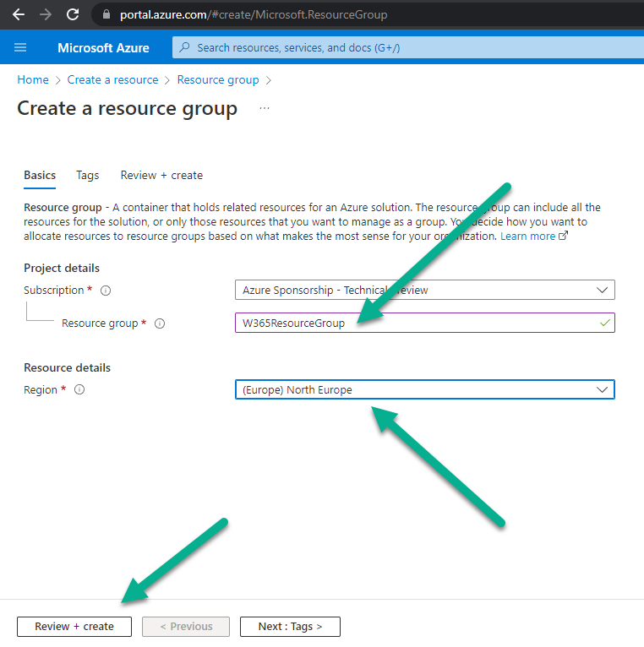Click the Resource details heading
This screenshot has width=644, height=647.
68,367
